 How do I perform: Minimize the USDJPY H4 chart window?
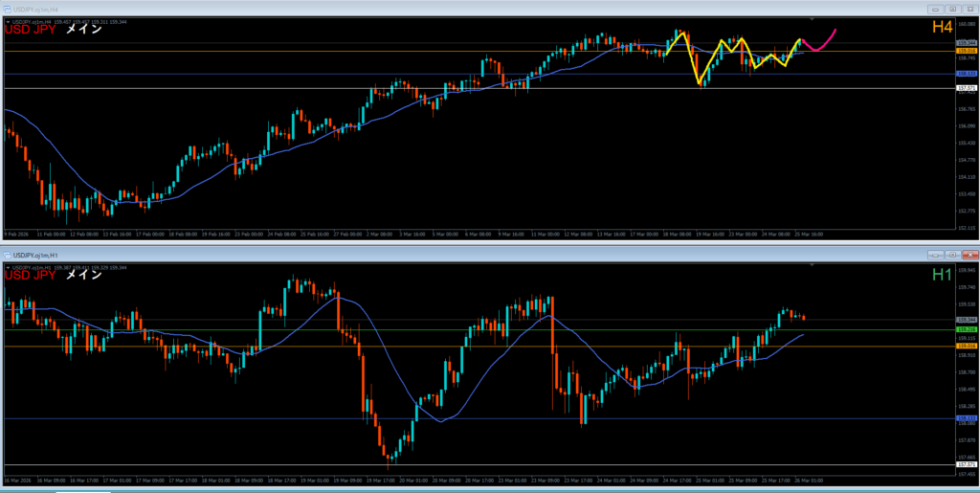click(934, 9)
